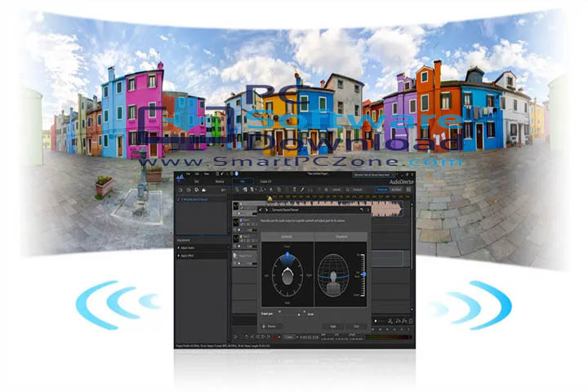This screenshot has width=588, height=392.
Task: Click the AudioDirector logo icon
Action: pyautogui.click(x=180, y=178)
